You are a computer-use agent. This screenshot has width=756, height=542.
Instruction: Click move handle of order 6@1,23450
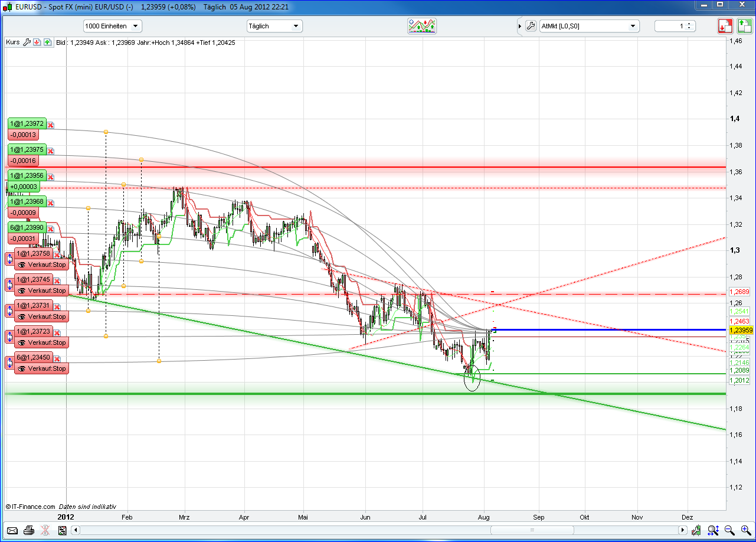coord(9,363)
